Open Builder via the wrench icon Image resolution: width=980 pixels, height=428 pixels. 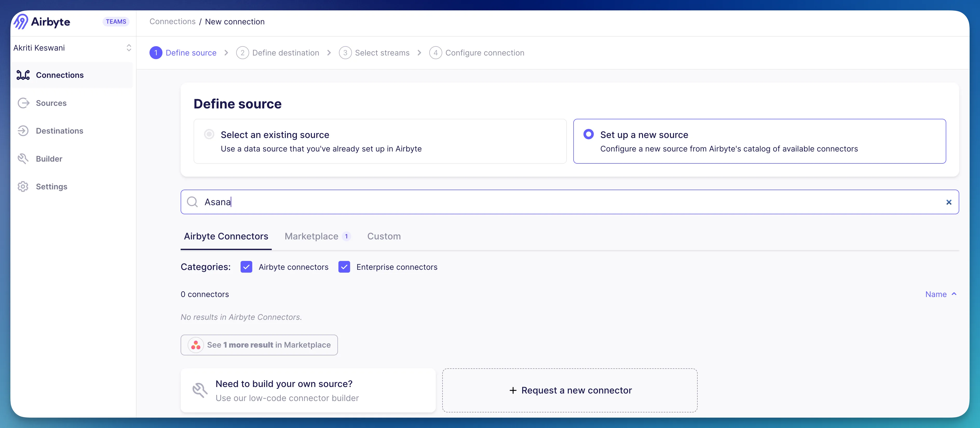pyautogui.click(x=23, y=158)
